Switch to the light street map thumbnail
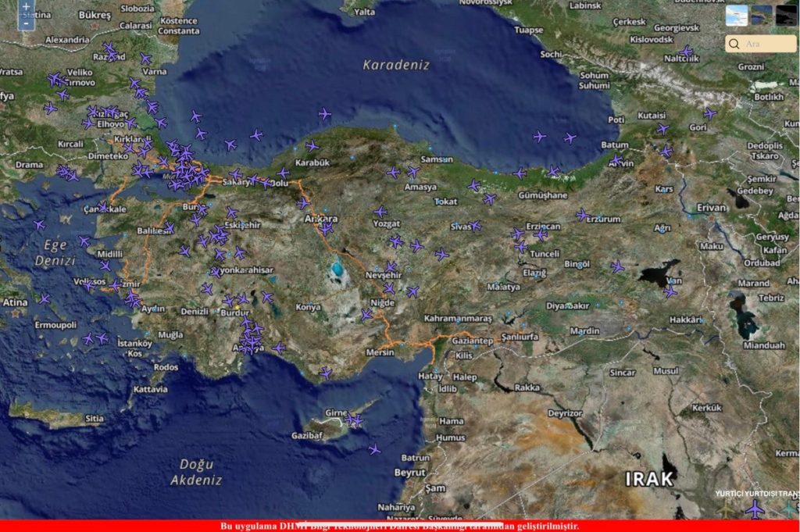Image resolution: width=800 pixels, height=532 pixels. 736,16
